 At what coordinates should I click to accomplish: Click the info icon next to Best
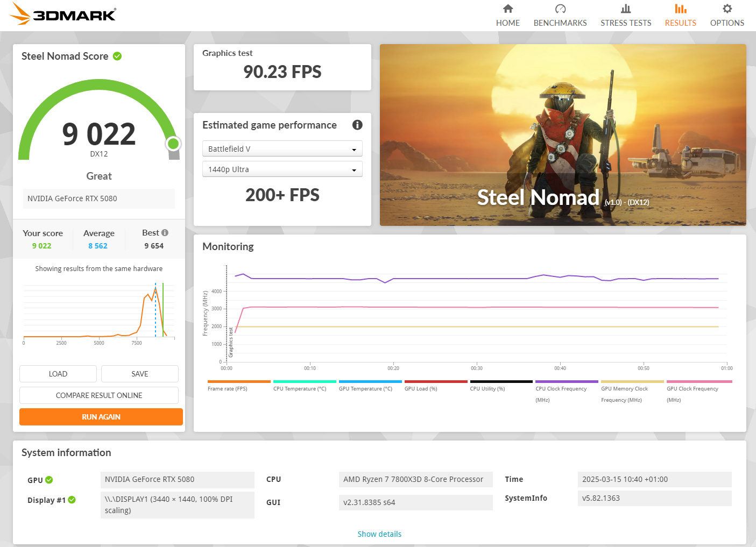165,233
